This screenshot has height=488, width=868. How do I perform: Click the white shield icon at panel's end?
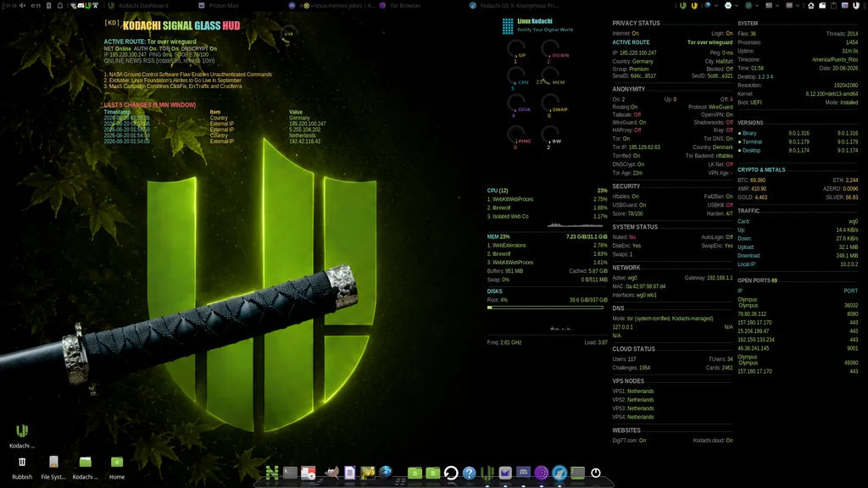856,6
